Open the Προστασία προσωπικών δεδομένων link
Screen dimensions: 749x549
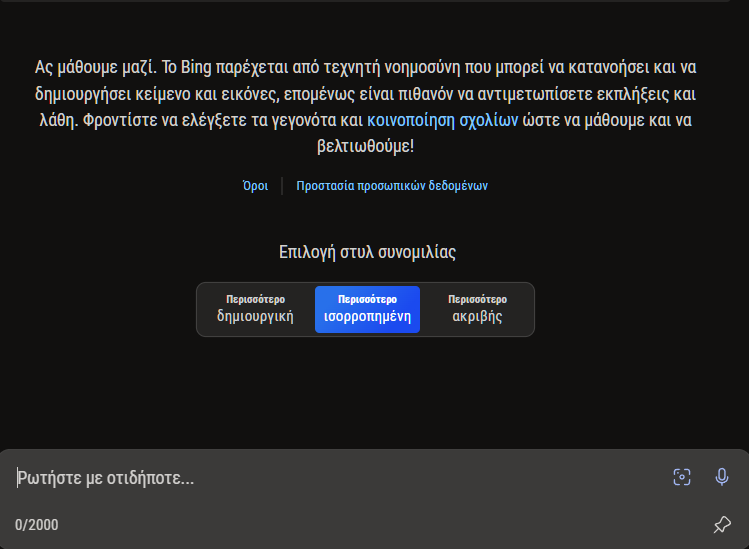[392, 185]
